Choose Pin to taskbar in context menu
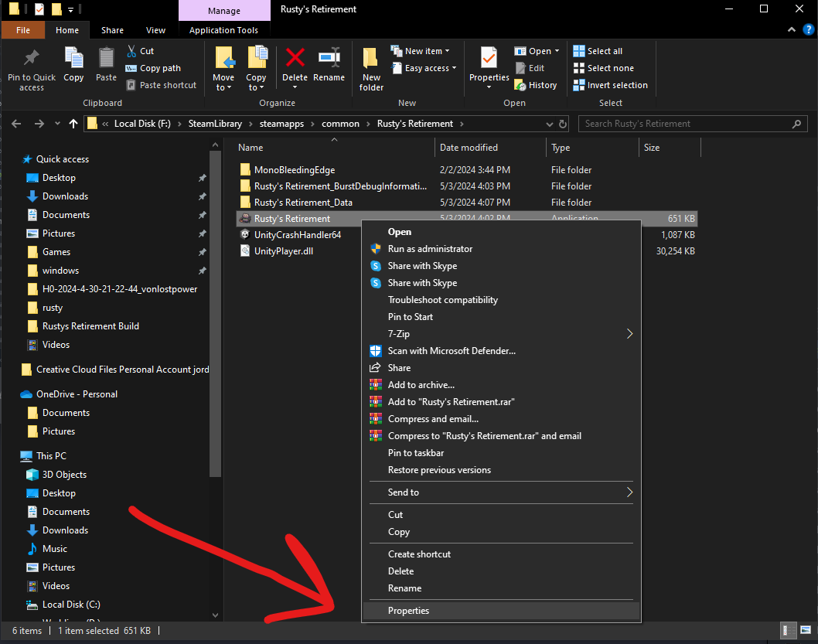This screenshot has width=818, height=644. 501,453
